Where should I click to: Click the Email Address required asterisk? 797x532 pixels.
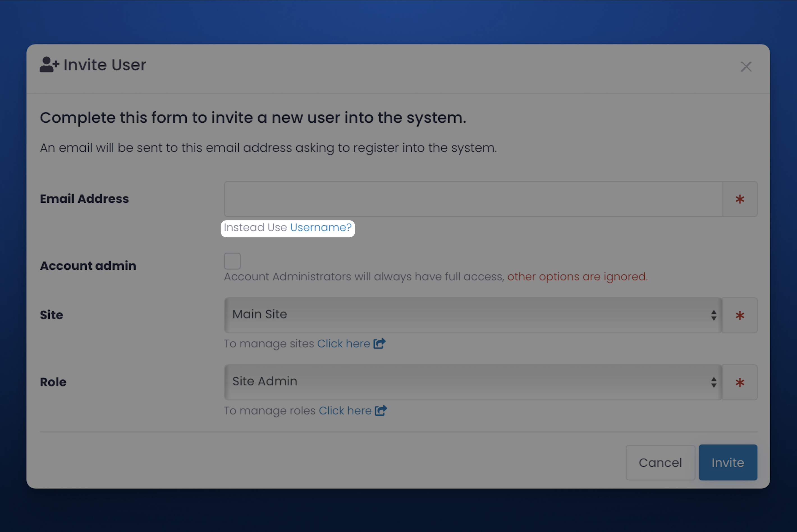(x=740, y=199)
